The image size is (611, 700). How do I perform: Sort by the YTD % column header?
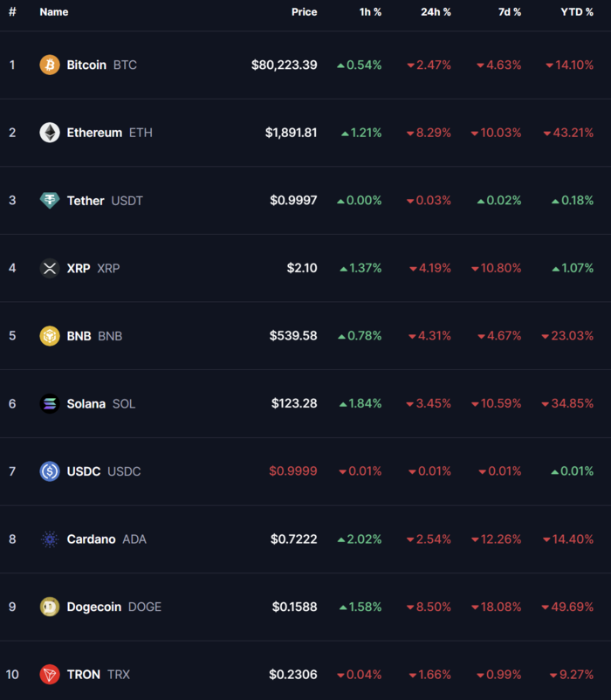click(x=577, y=12)
